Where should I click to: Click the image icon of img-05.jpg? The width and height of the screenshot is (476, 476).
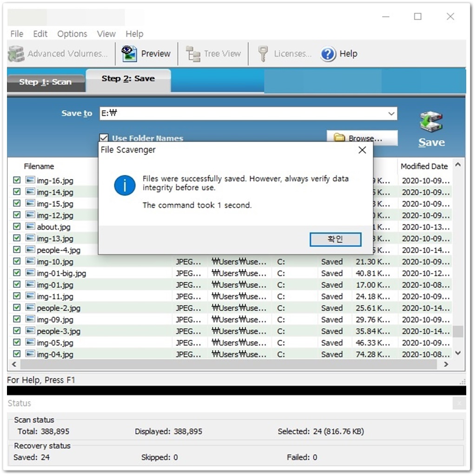tap(30, 342)
